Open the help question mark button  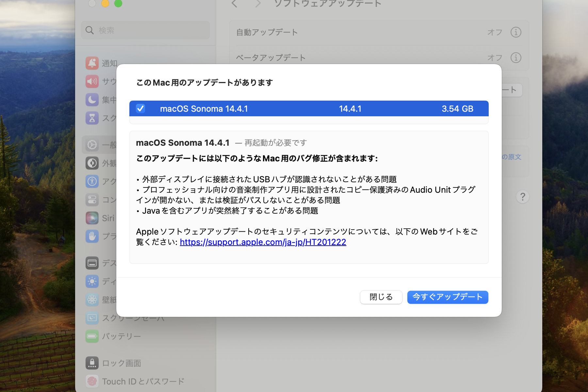(x=522, y=197)
